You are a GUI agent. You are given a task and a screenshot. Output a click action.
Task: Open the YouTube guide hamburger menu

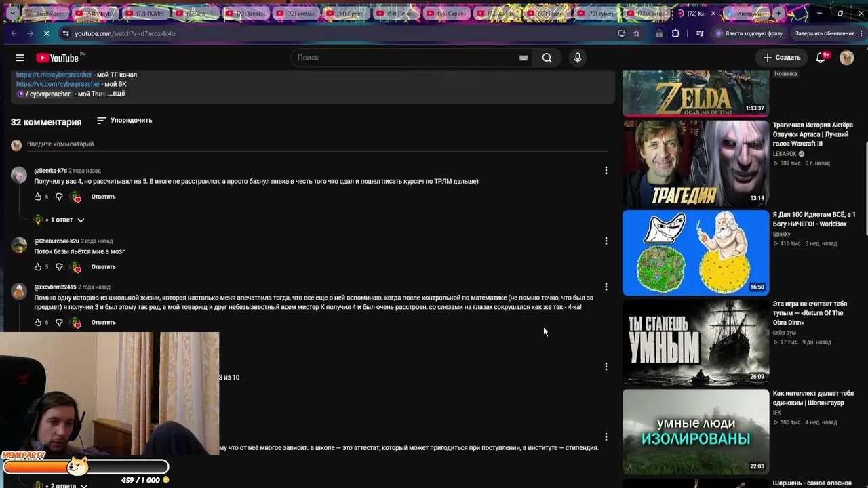(20, 58)
